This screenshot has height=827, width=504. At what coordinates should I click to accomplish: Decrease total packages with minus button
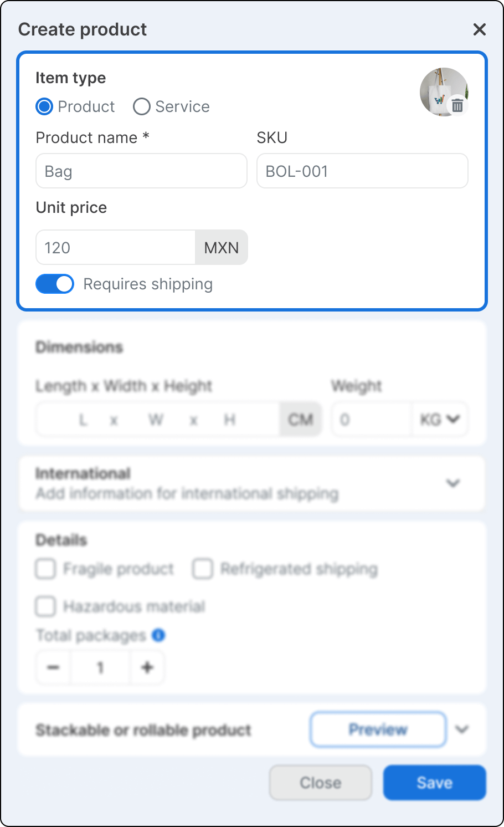pos(53,667)
